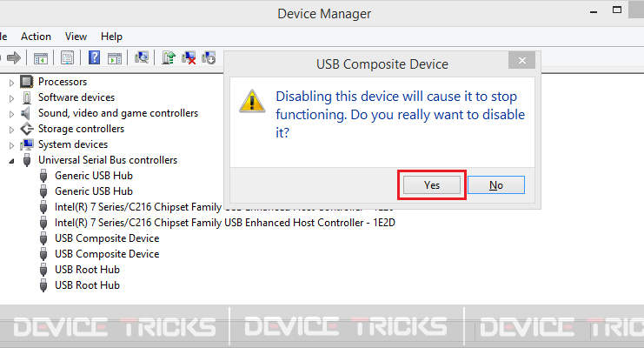This screenshot has width=644, height=348.
Task: Click the Scan for hardware changes icon
Action: pyautogui.click(x=142, y=57)
